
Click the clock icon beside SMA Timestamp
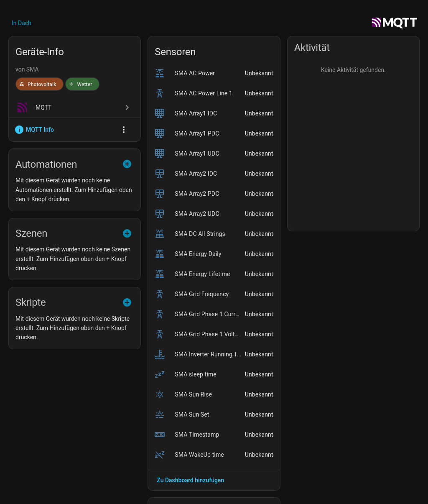(x=160, y=435)
